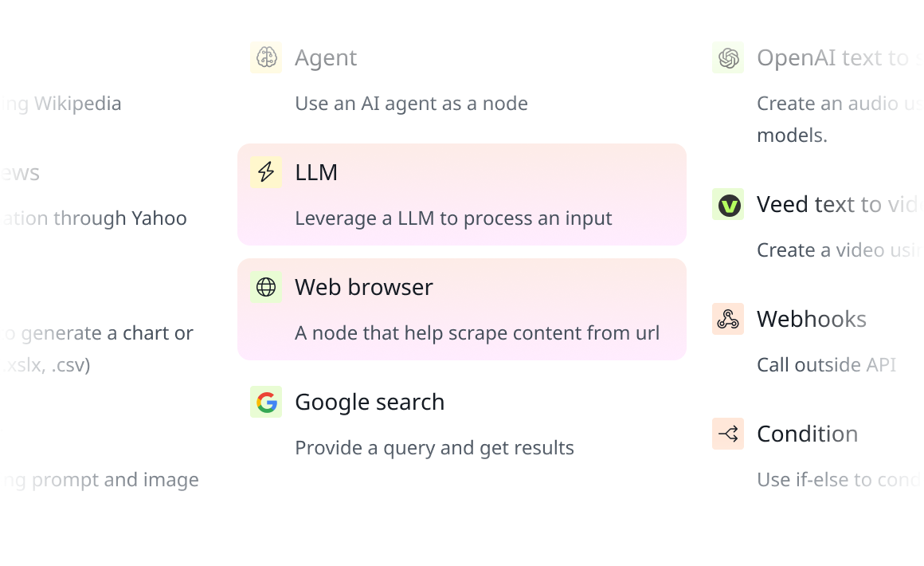
Task: Select the LLM lightning bolt icon
Action: coord(266,172)
